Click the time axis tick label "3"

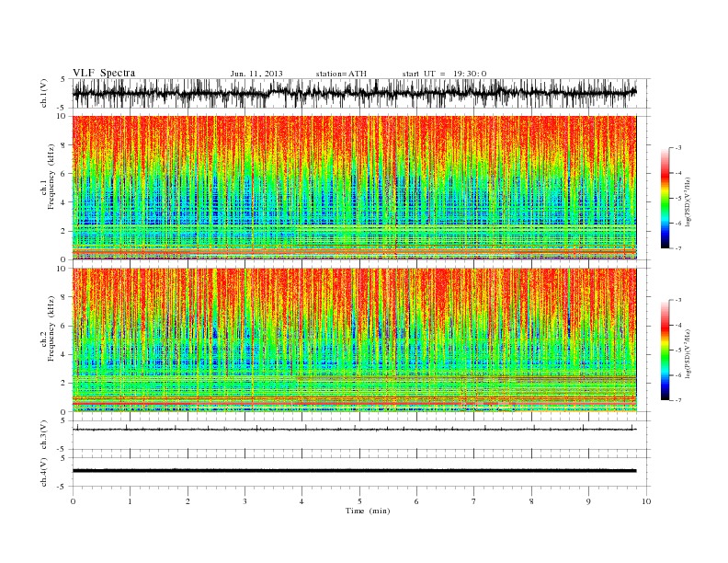[x=245, y=501]
